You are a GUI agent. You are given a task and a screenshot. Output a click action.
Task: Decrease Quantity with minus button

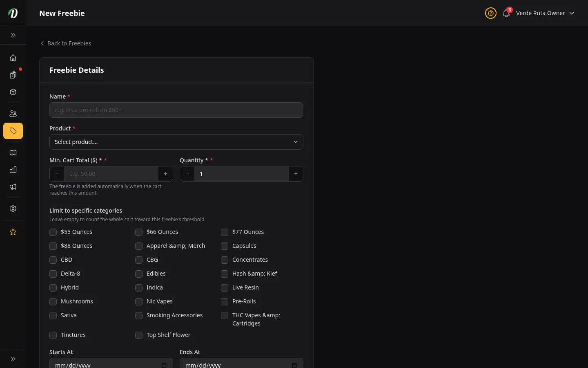pyautogui.click(x=187, y=174)
